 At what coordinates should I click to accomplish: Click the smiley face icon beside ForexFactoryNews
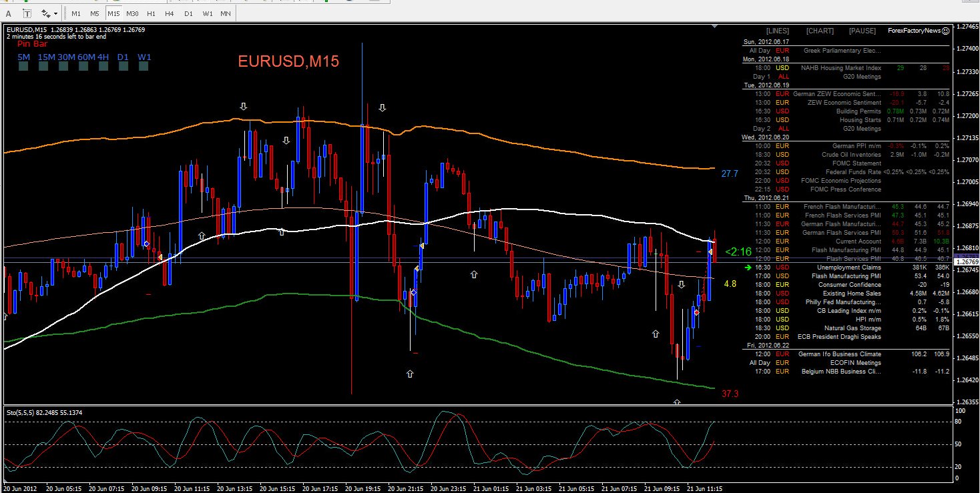tap(945, 31)
